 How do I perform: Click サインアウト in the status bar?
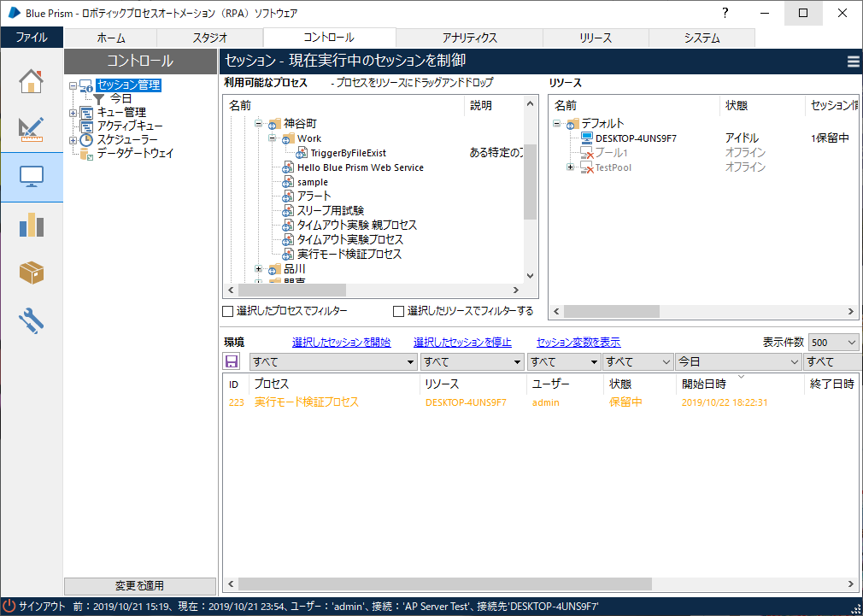coord(42,606)
